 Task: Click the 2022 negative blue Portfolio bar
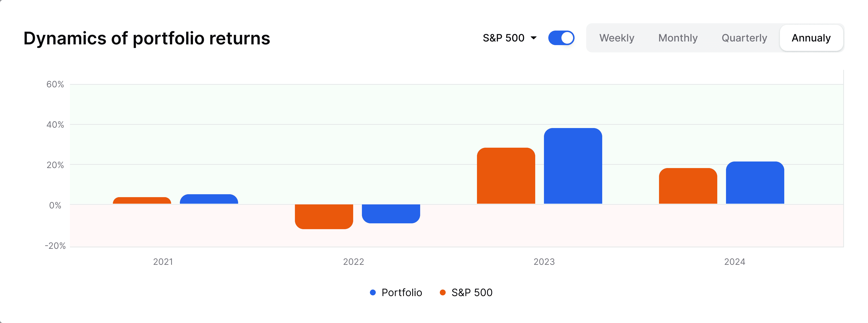pos(391,214)
